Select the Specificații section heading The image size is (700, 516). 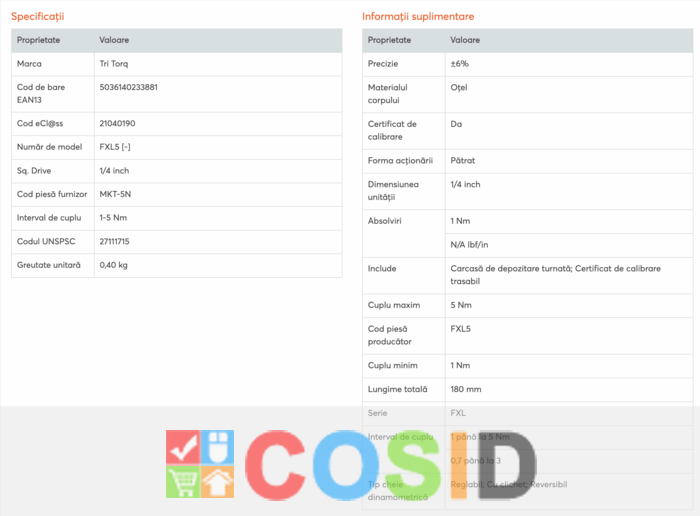[x=38, y=17]
